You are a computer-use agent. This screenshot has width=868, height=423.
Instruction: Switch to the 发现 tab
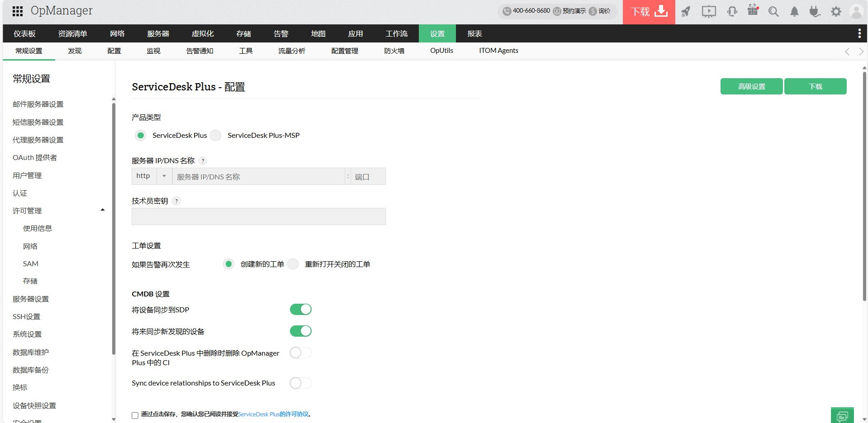click(75, 51)
